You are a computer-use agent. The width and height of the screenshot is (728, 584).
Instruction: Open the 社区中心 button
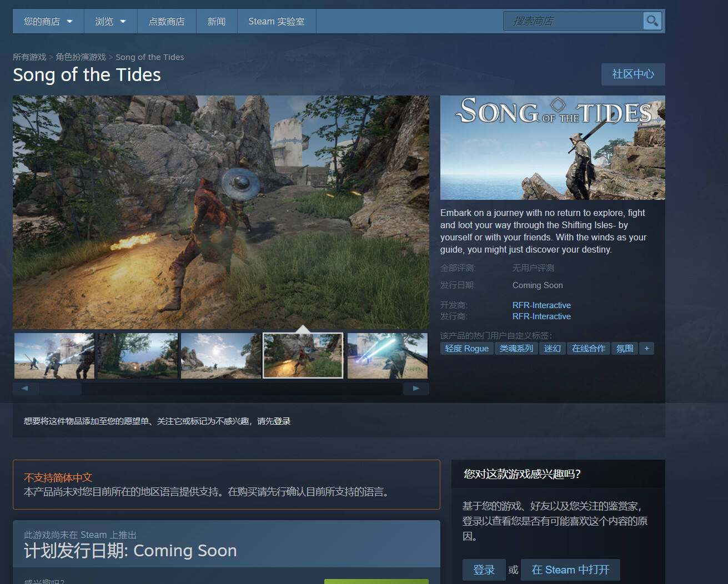point(633,74)
